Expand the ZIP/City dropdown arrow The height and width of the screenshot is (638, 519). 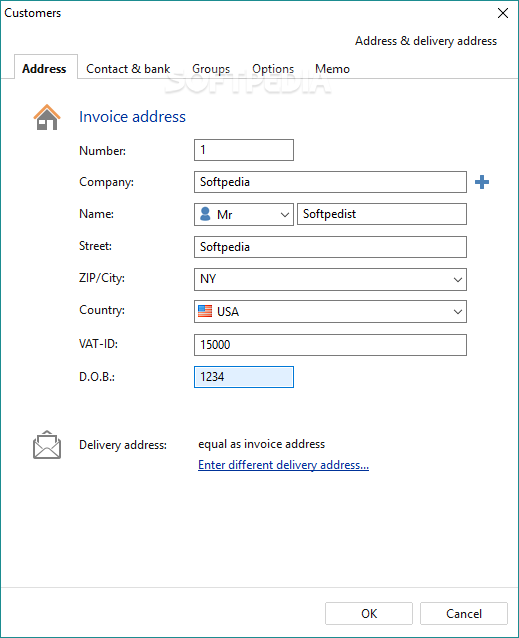(458, 280)
